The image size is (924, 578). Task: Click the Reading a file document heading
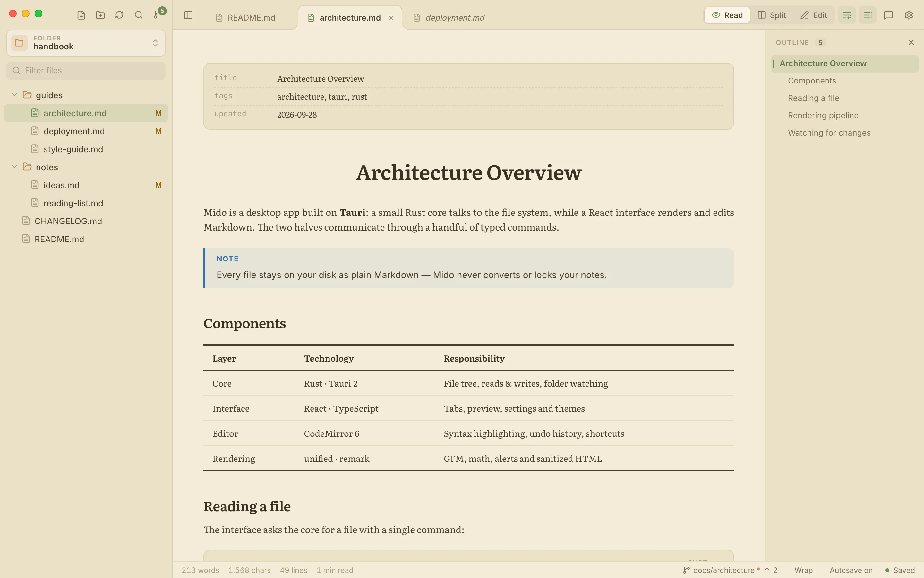(x=247, y=506)
